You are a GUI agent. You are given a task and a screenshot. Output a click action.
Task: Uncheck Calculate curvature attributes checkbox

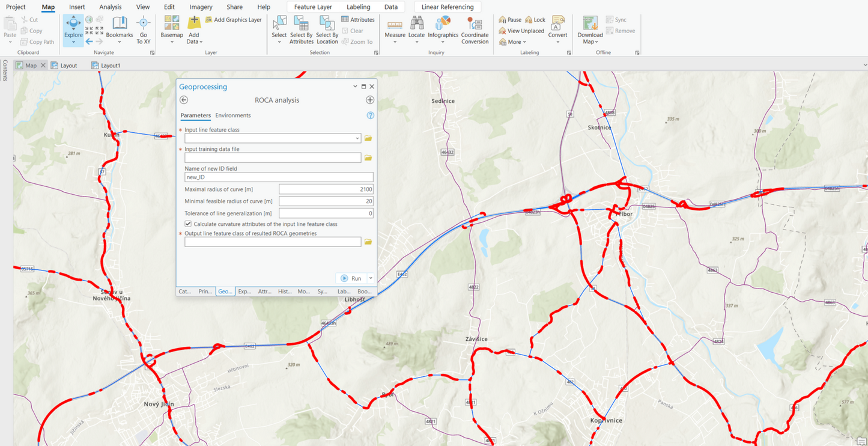pos(188,224)
